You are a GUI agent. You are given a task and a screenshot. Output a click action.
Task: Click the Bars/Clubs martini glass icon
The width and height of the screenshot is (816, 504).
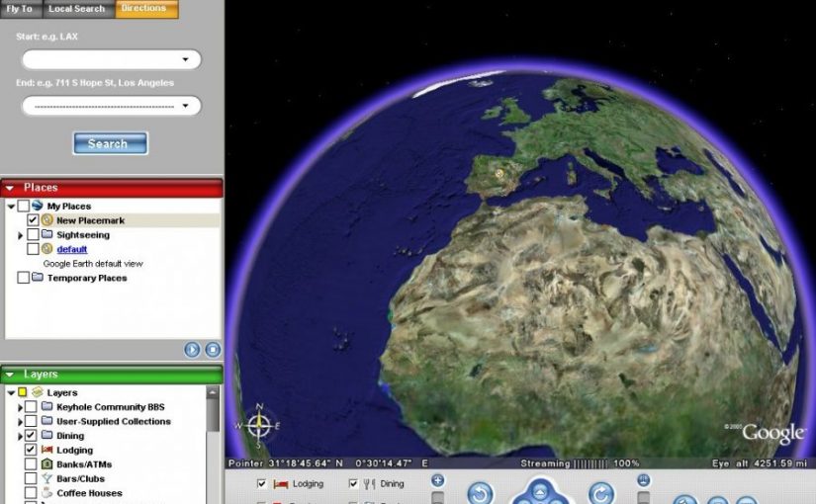pos(46,478)
